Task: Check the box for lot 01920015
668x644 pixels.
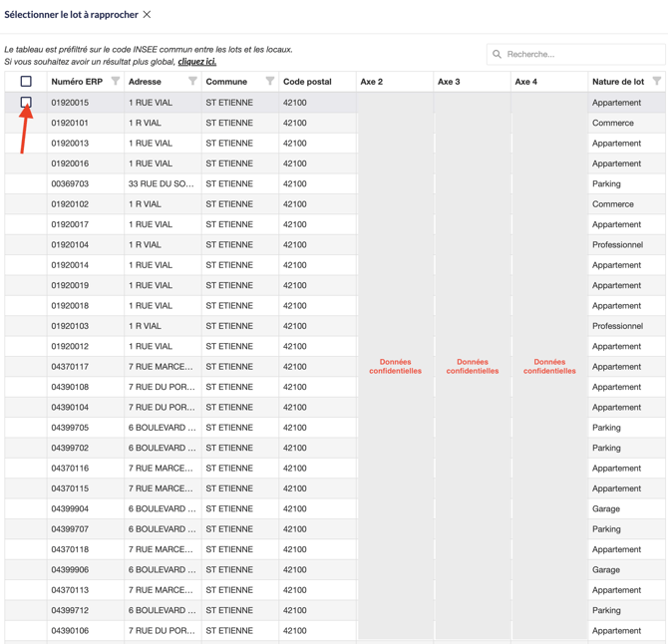Action: pyautogui.click(x=26, y=103)
